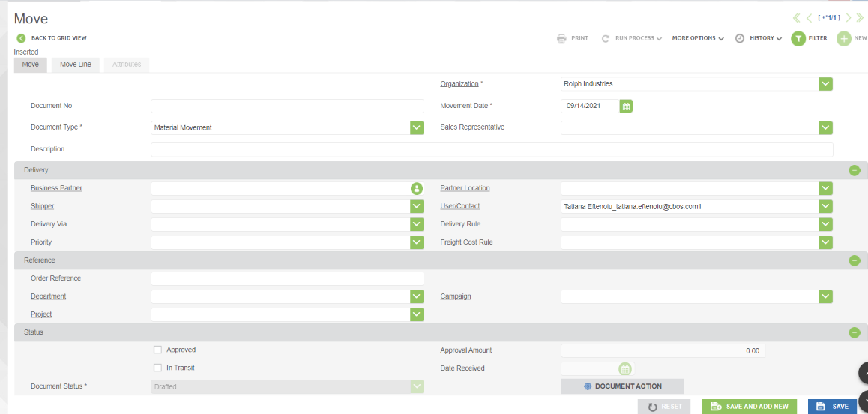This screenshot has width=868, height=414.
Task: Open the Organization dropdown
Action: pyautogui.click(x=825, y=84)
